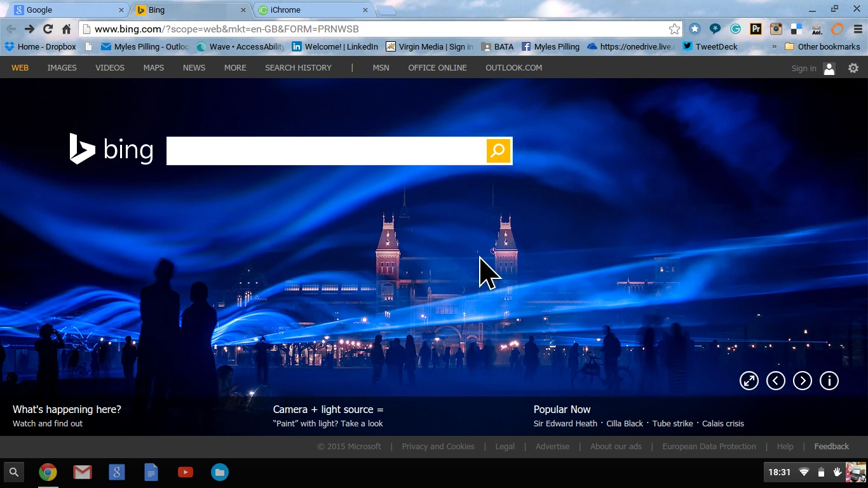868x488 pixels.
Task: Click inside the Bing search box
Action: click(325, 151)
